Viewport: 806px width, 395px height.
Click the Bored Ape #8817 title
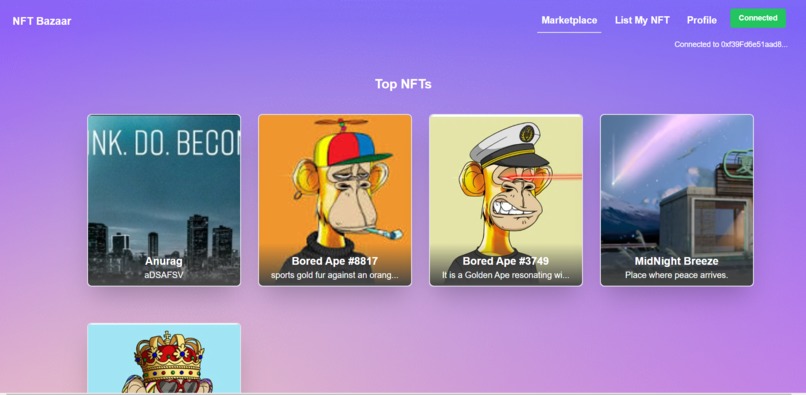click(335, 261)
